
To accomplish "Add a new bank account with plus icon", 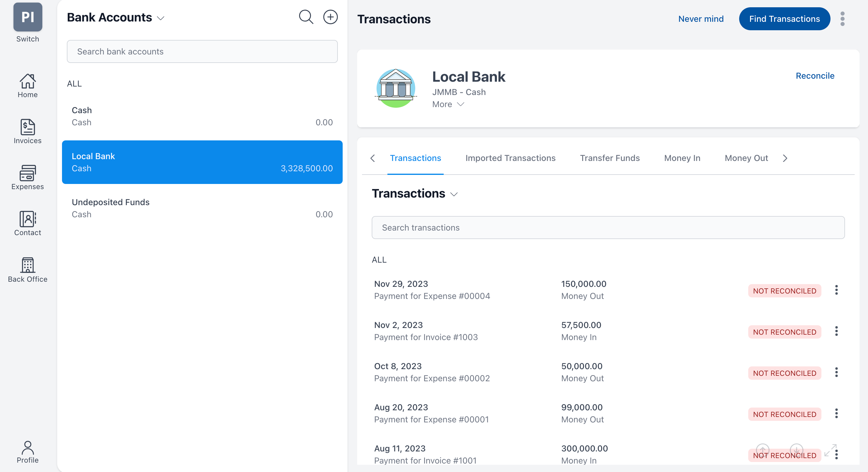I will pos(330,17).
